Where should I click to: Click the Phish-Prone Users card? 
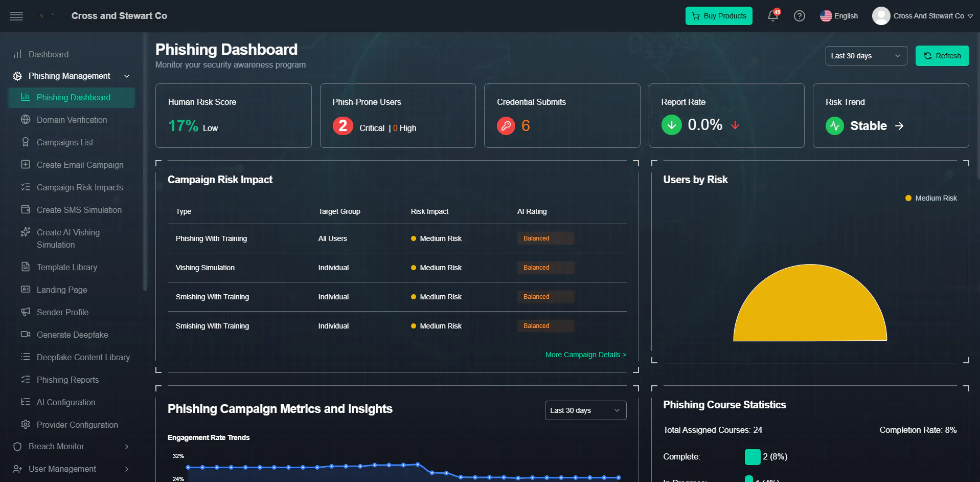click(398, 116)
